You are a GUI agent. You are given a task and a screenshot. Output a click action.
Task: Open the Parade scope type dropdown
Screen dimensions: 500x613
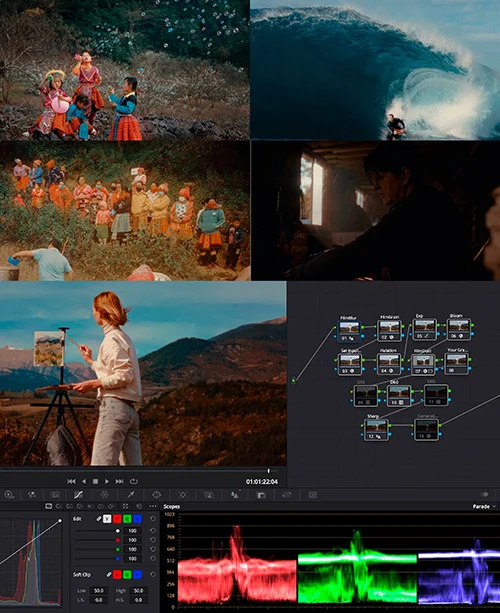pyautogui.click(x=484, y=506)
